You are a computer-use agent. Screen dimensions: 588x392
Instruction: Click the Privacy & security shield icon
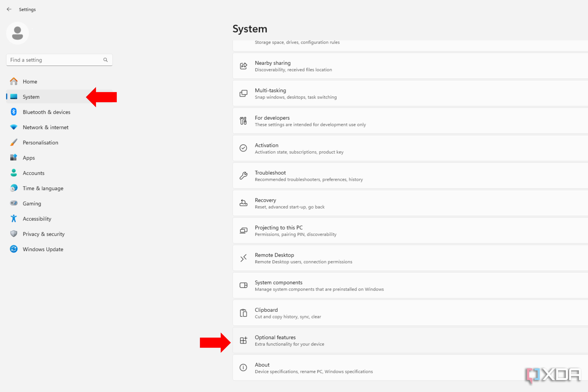click(14, 234)
